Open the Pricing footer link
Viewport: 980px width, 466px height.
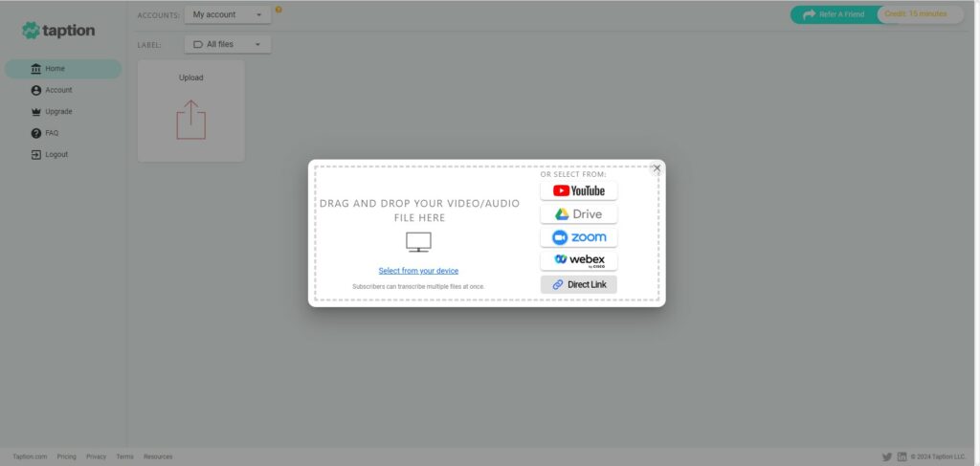tap(66, 456)
